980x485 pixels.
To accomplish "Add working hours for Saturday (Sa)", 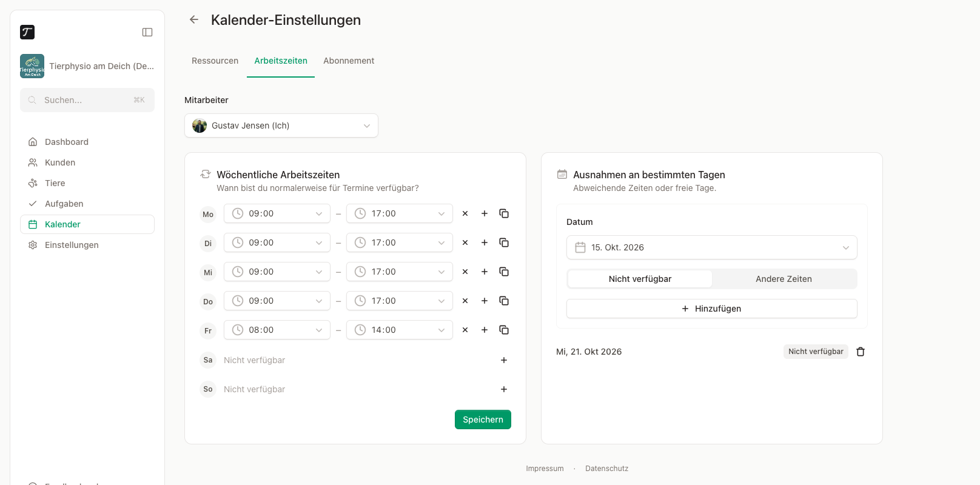I will click(504, 360).
